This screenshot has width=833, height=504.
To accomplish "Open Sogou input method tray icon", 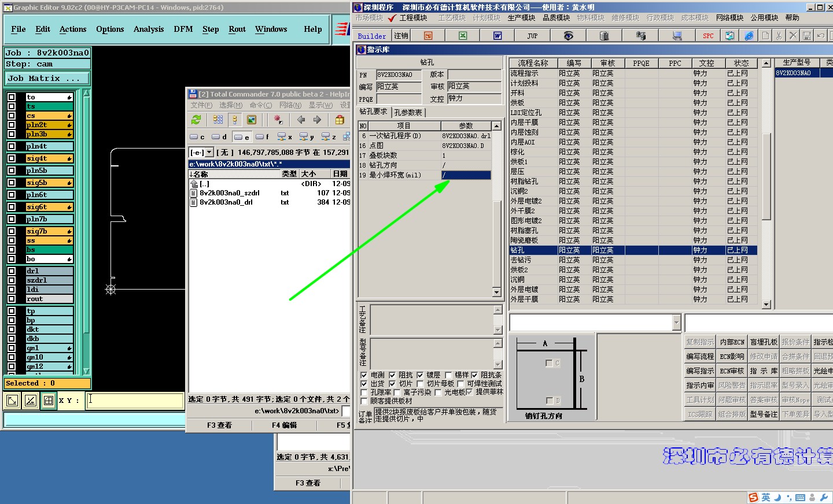I will click(753, 498).
